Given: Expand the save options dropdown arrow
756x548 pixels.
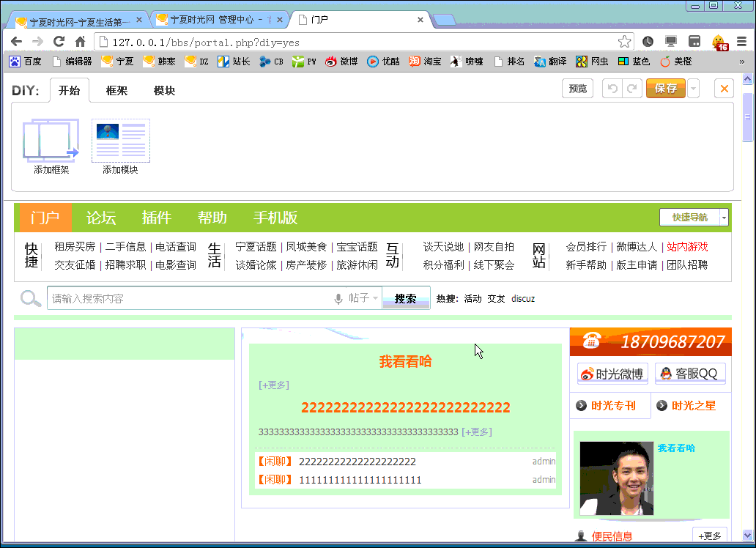Looking at the screenshot, I should (693, 88).
